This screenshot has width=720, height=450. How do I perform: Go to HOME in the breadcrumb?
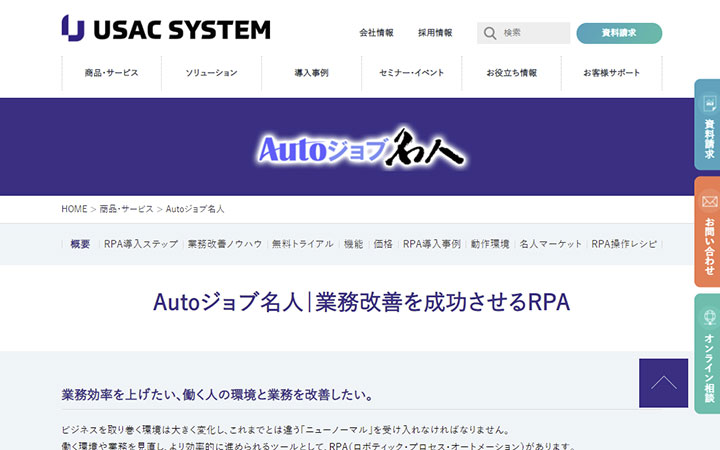(74, 209)
